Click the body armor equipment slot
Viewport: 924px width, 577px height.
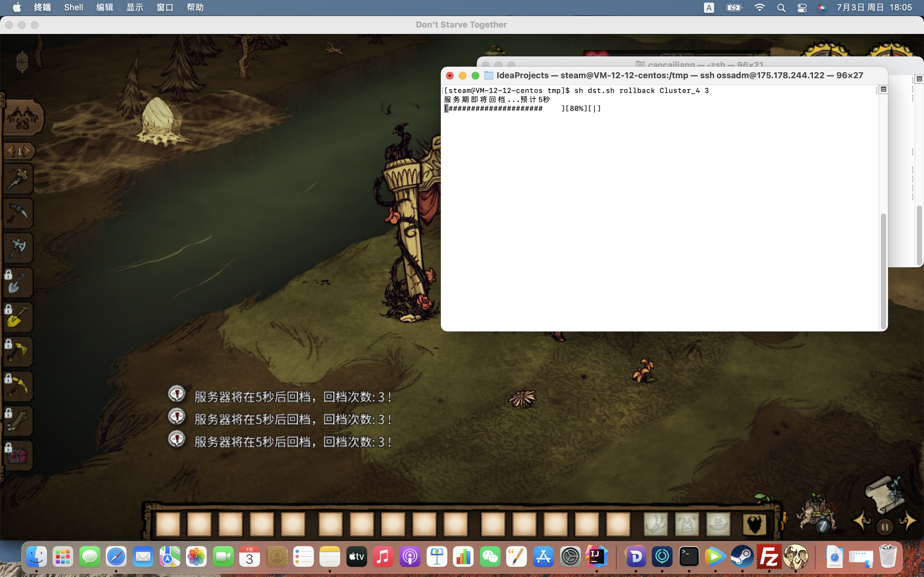[x=687, y=524]
